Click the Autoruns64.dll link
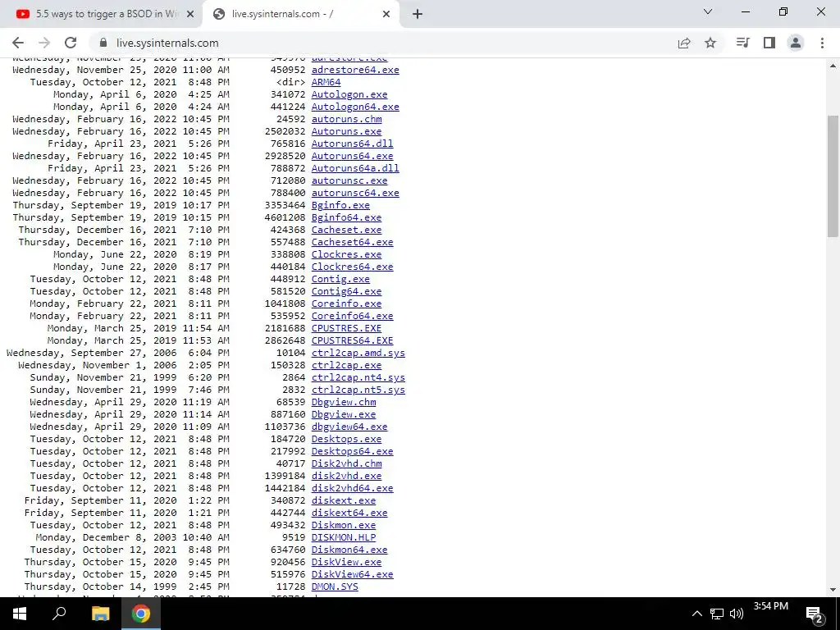Viewport: 840px width, 630px height. point(353,144)
